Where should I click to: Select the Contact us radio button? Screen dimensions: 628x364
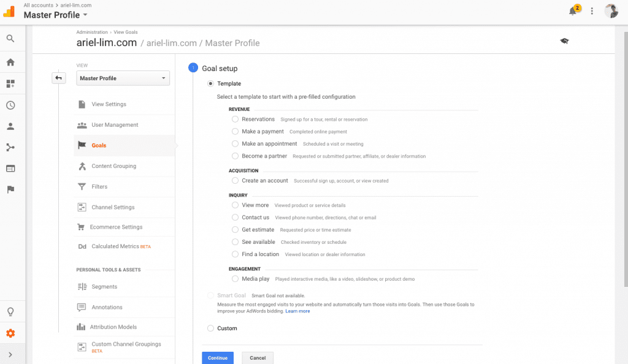tap(235, 218)
